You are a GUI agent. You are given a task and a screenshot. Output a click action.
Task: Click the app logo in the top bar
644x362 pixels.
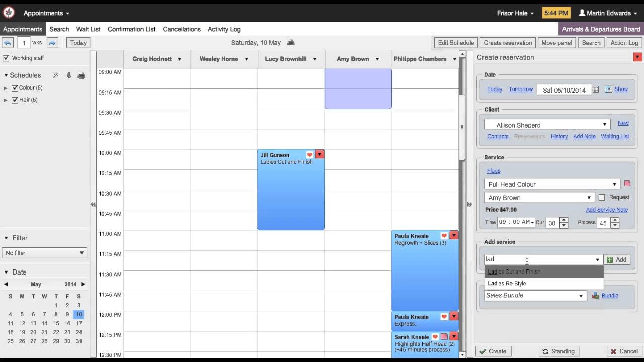click(9, 13)
